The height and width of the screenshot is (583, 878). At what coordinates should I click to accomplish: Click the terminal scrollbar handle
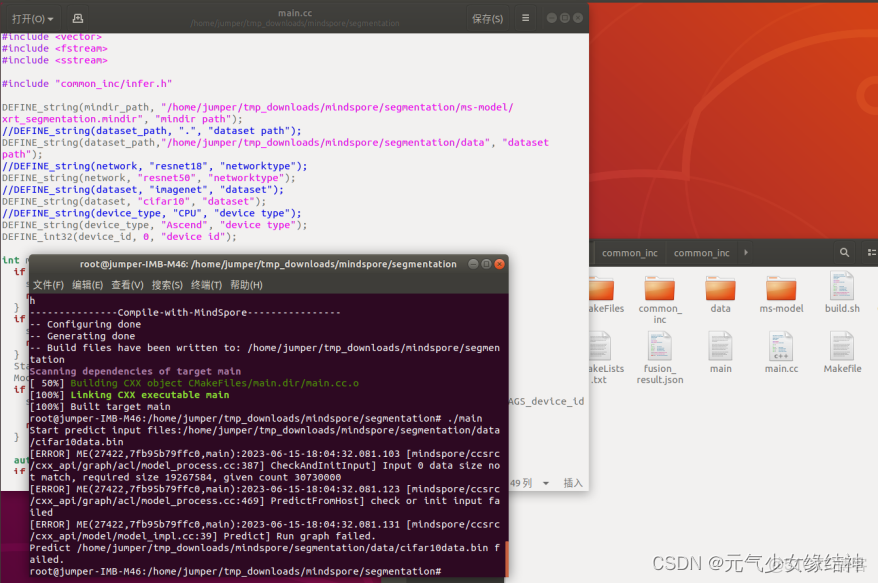pyautogui.click(x=507, y=558)
